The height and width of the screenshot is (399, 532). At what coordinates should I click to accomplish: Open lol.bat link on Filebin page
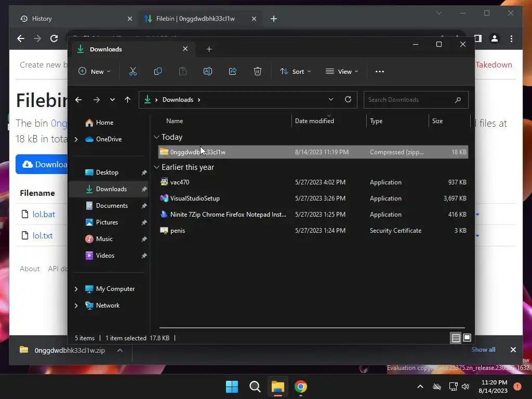pyautogui.click(x=44, y=215)
